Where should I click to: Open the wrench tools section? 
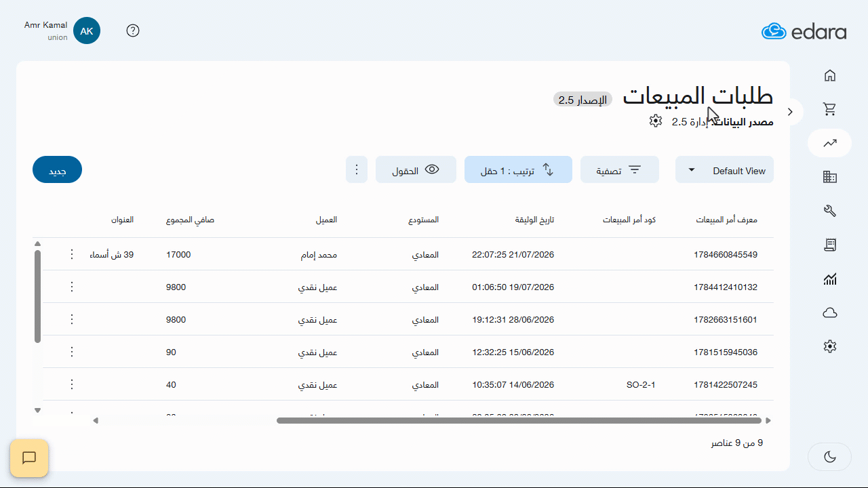point(830,211)
